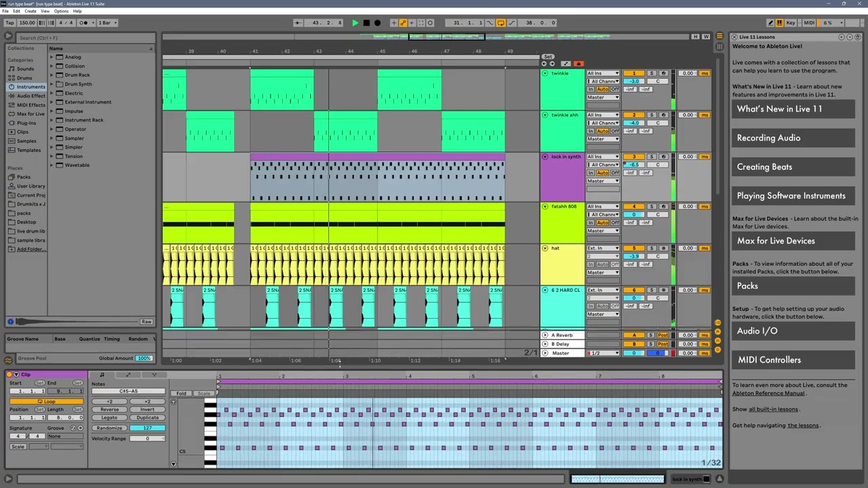
Task: Open the twinkle track All Ins input chooser
Action: [x=603, y=73]
